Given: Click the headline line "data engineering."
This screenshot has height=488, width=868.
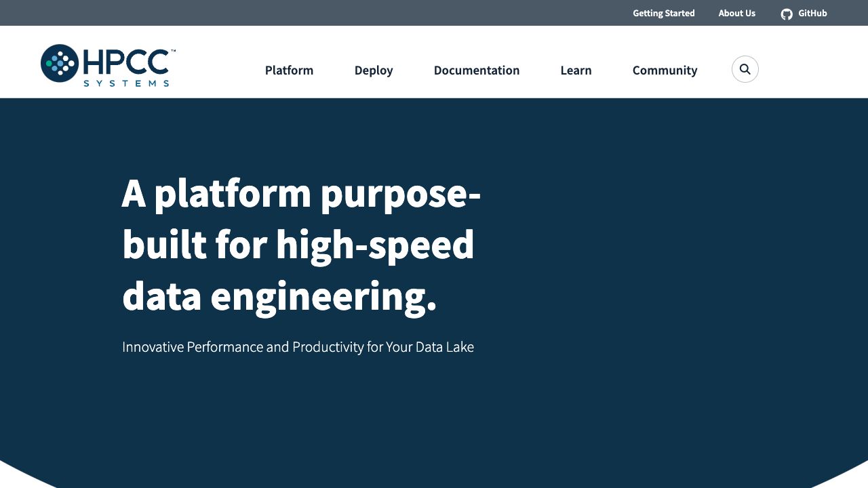Looking at the screenshot, I should [x=279, y=296].
